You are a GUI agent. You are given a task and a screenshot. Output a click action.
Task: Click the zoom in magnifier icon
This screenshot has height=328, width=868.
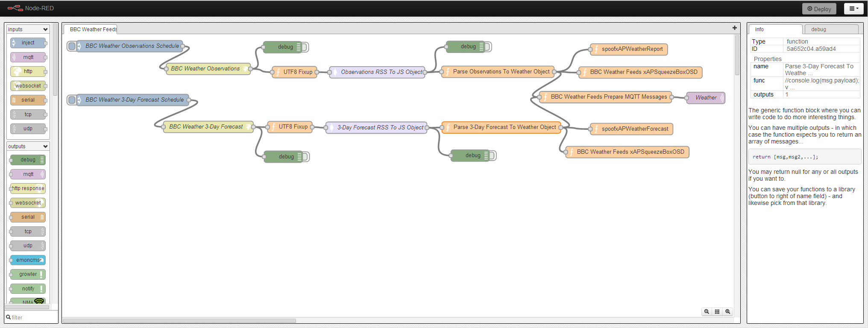[x=728, y=312]
